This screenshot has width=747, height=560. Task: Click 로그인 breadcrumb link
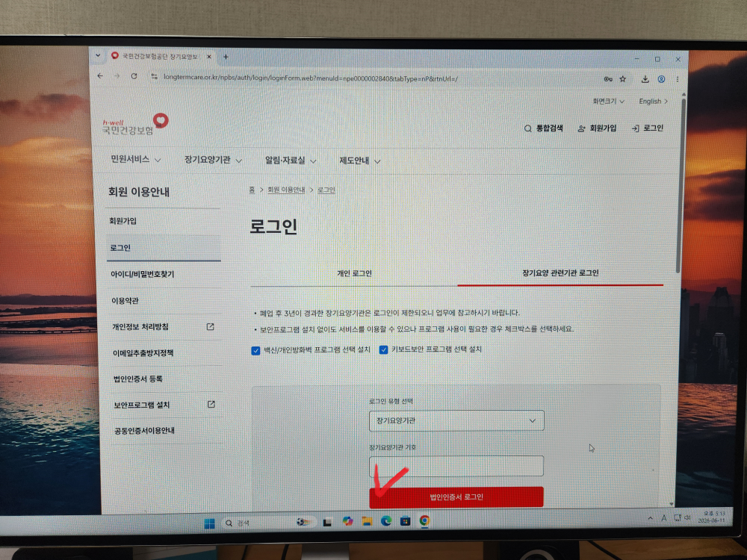tap(326, 190)
